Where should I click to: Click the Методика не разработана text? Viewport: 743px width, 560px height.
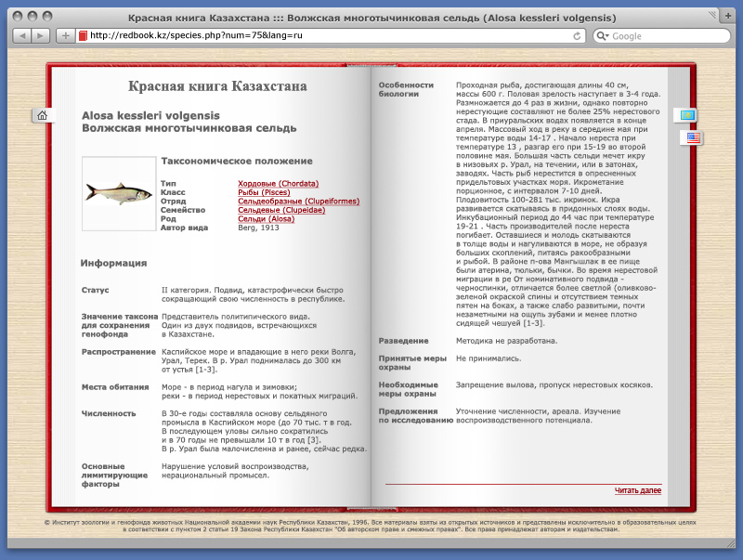point(506,341)
